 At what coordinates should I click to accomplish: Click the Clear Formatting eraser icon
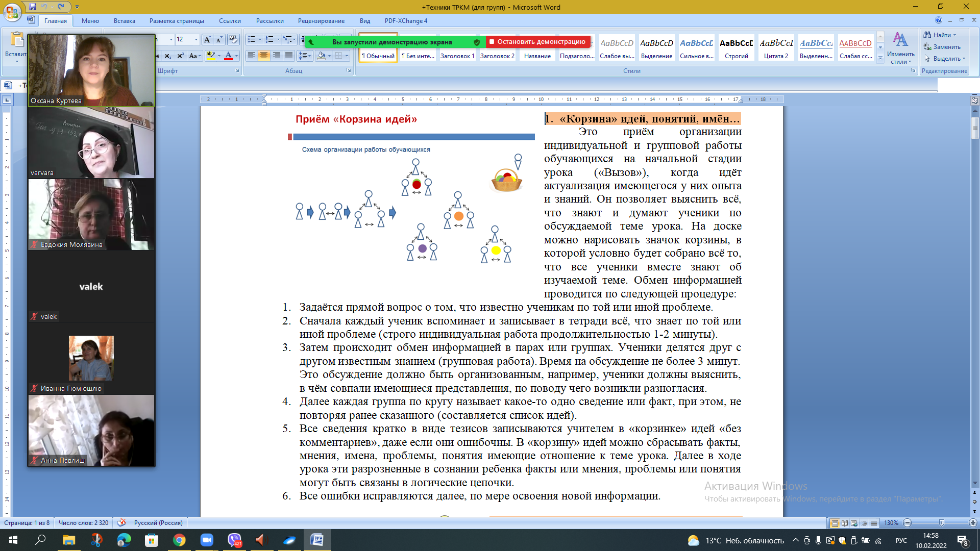(x=233, y=40)
